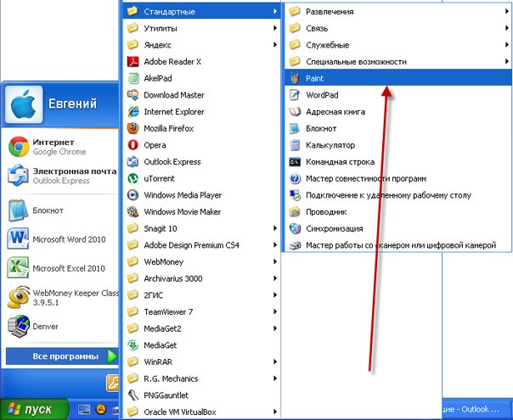513x420 pixels.
Task: Open the Командная строка item
Action: point(397,161)
